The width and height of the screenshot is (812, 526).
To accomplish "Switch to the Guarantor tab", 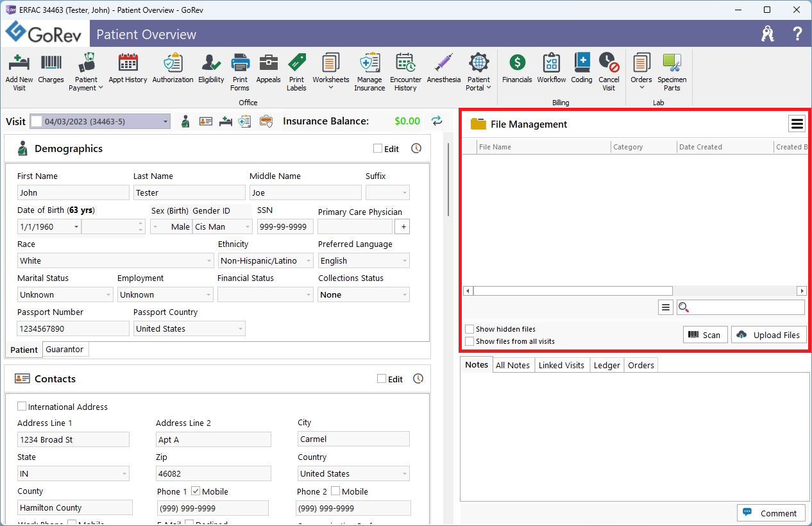I will point(65,350).
